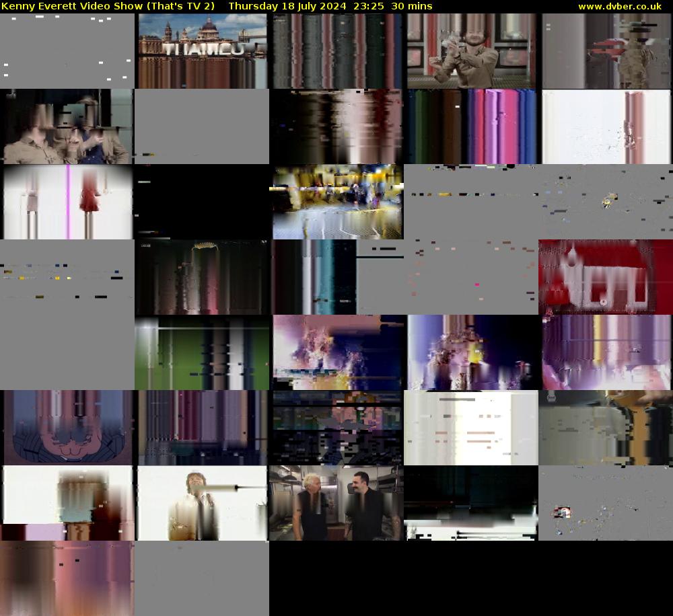Select the white thumbnail with pink dashes

coord(471,428)
